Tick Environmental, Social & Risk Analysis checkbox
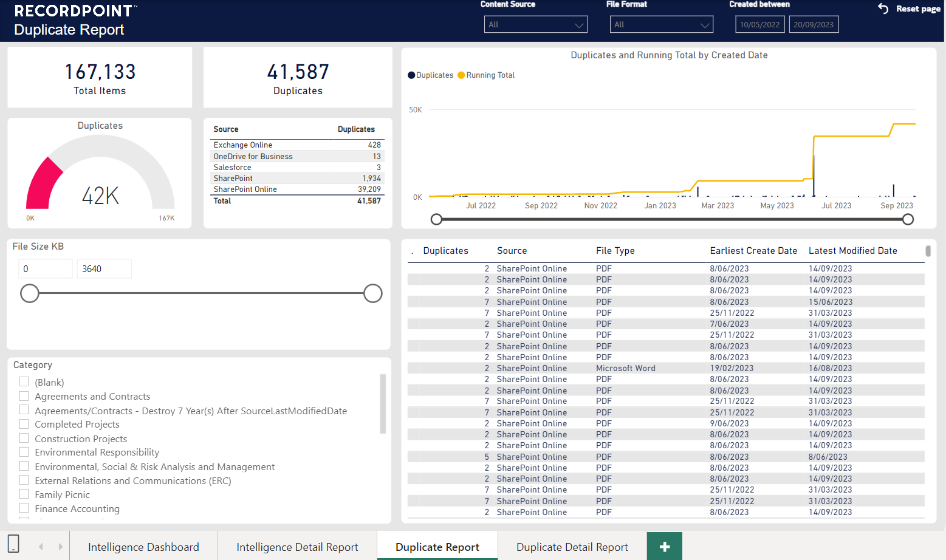This screenshot has width=946, height=560. point(24,466)
